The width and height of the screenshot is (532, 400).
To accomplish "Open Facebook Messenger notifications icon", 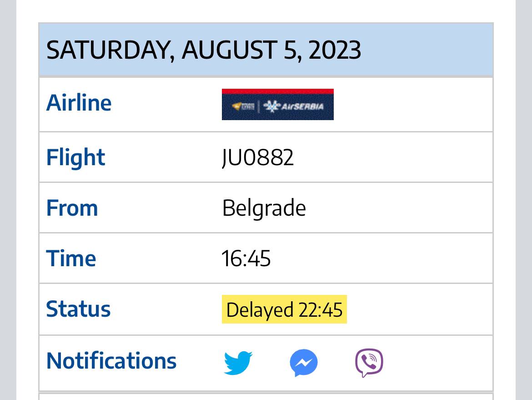I will (x=304, y=363).
